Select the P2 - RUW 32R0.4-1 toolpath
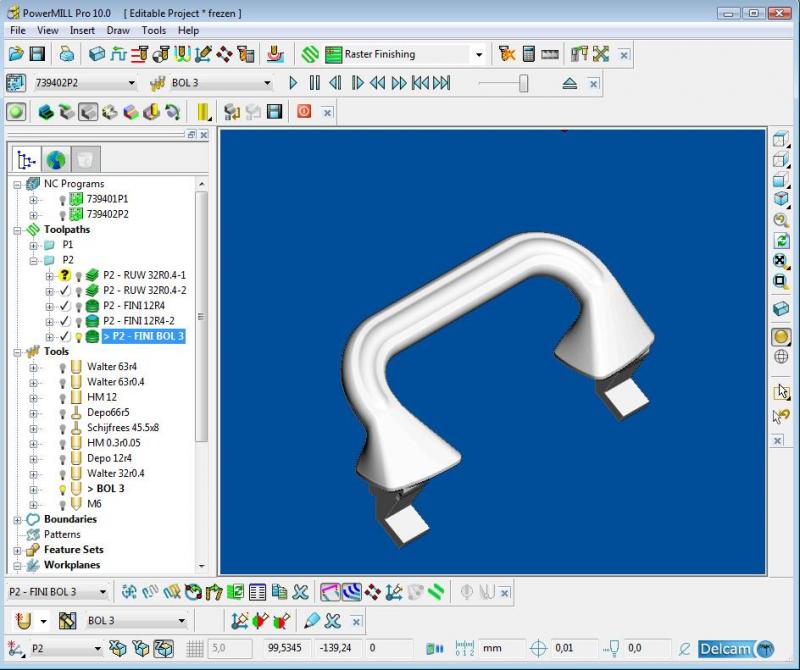 pos(144,275)
